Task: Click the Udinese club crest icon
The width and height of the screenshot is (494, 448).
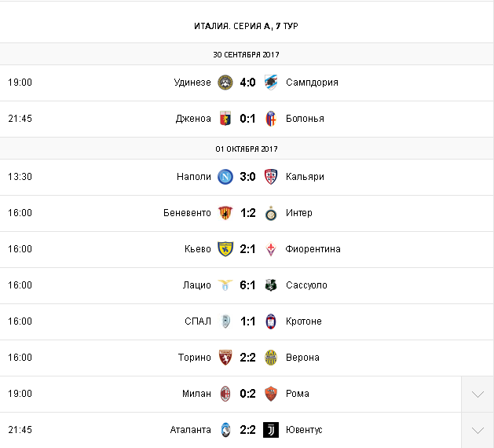Action: pos(225,83)
